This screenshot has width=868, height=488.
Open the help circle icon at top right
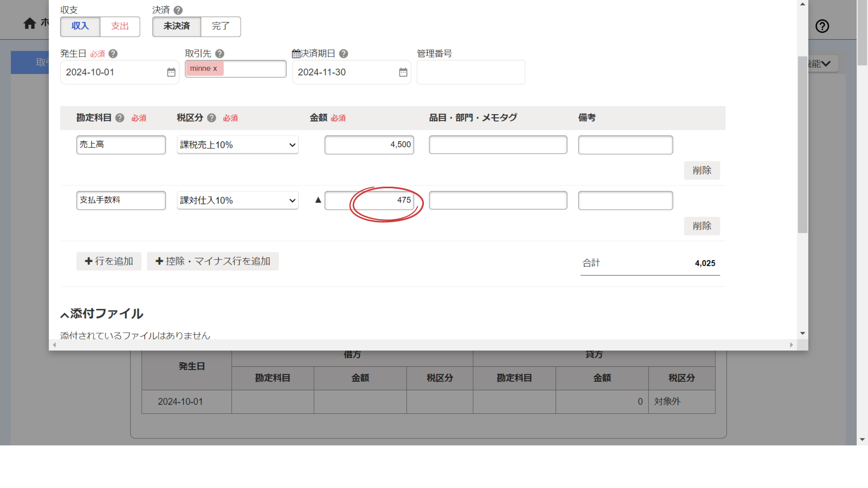coord(822,26)
